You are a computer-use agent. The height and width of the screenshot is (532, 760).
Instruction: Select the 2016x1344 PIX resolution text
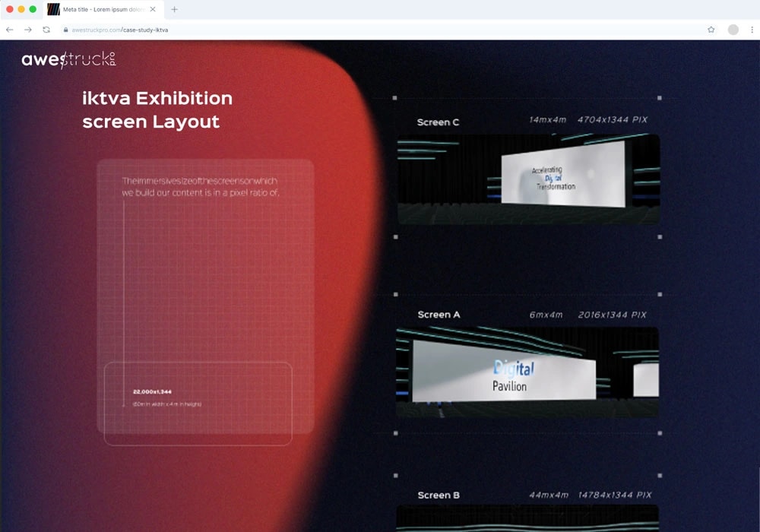(x=612, y=315)
